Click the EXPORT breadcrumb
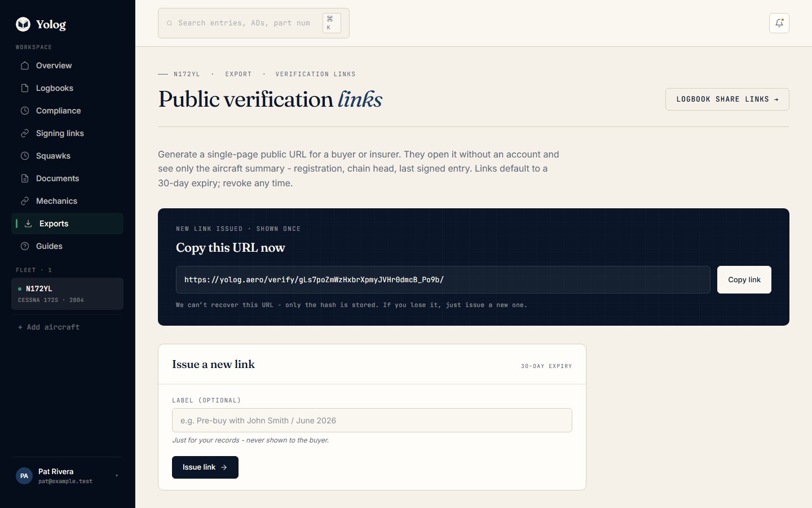812x508 pixels. click(x=239, y=74)
